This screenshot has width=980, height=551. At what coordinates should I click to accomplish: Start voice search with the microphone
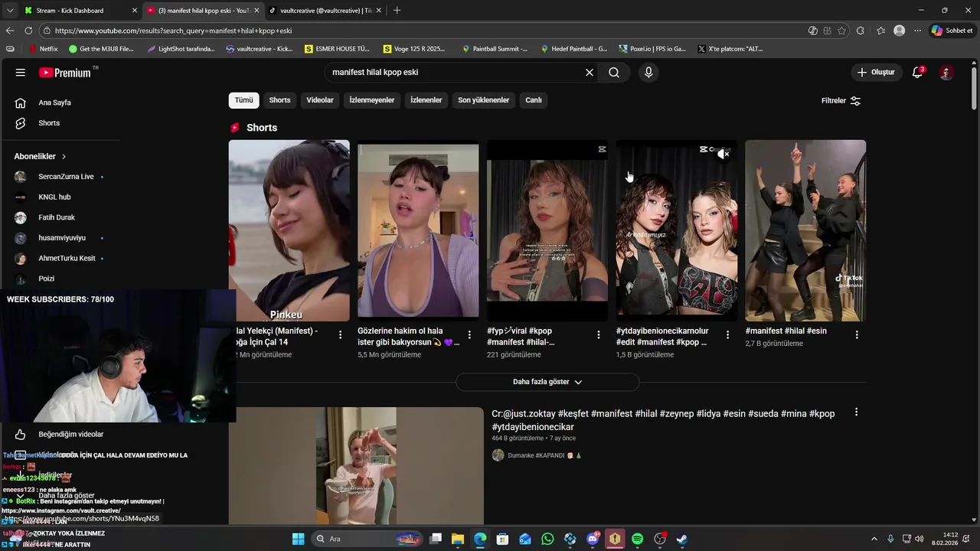648,73
